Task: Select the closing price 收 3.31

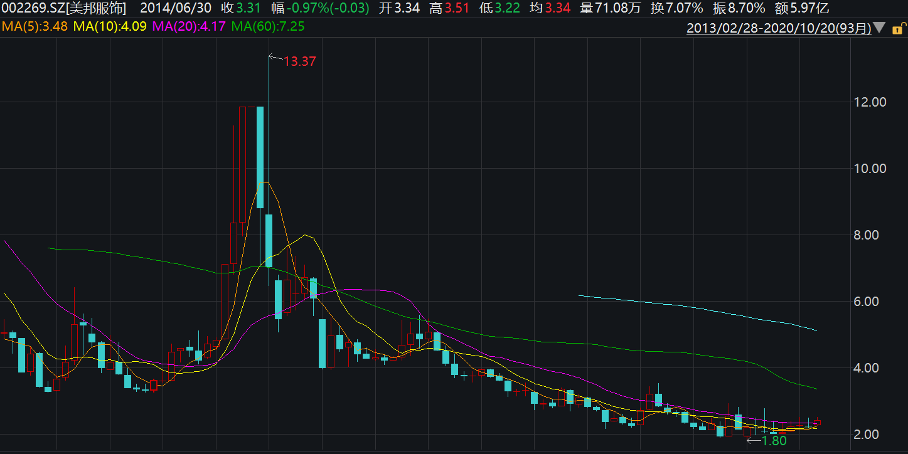Action: [x=243, y=8]
